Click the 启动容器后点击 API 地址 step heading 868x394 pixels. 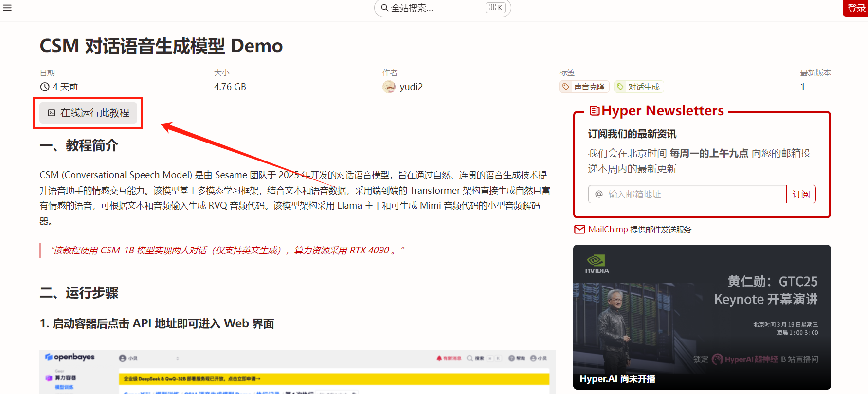157,323
